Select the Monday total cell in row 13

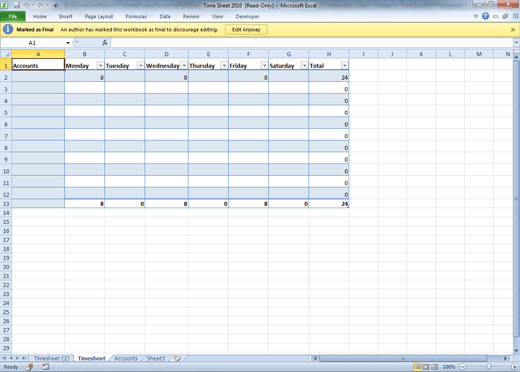coord(85,204)
